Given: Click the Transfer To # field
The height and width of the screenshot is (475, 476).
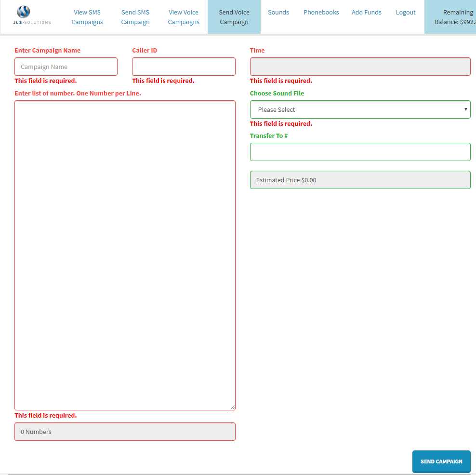Looking at the screenshot, I should pyautogui.click(x=360, y=152).
